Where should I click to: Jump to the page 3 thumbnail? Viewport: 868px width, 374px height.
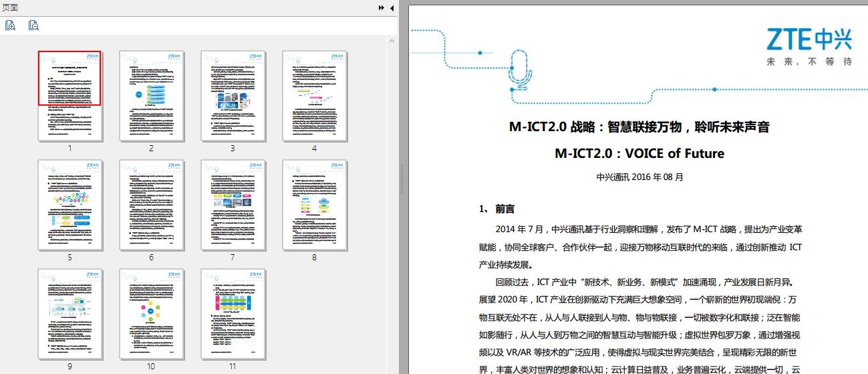pyautogui.click(x=233, y=96)
